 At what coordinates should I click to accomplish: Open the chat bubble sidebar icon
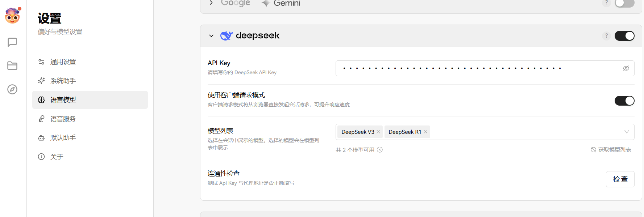12,42
